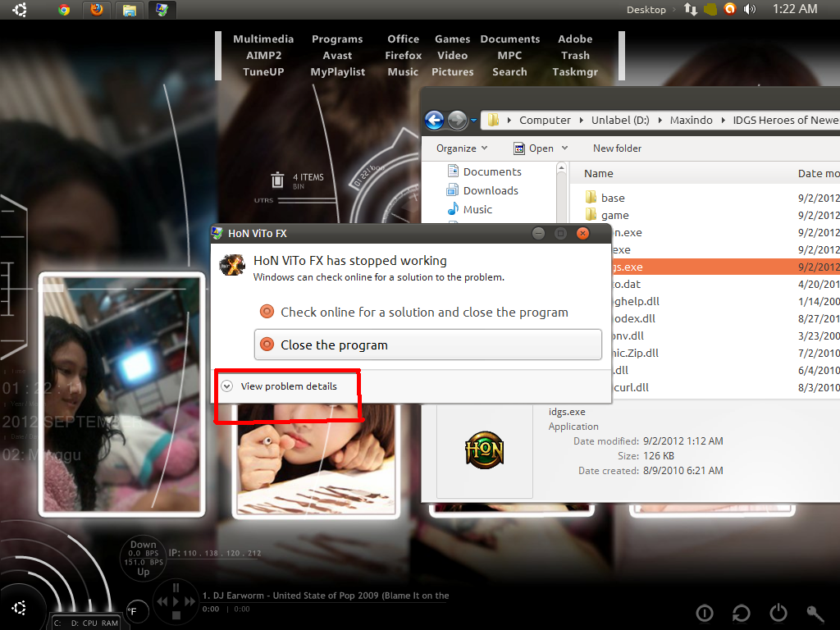
Task: Open the file explorer taskbar button
Action: click(129, 10)
